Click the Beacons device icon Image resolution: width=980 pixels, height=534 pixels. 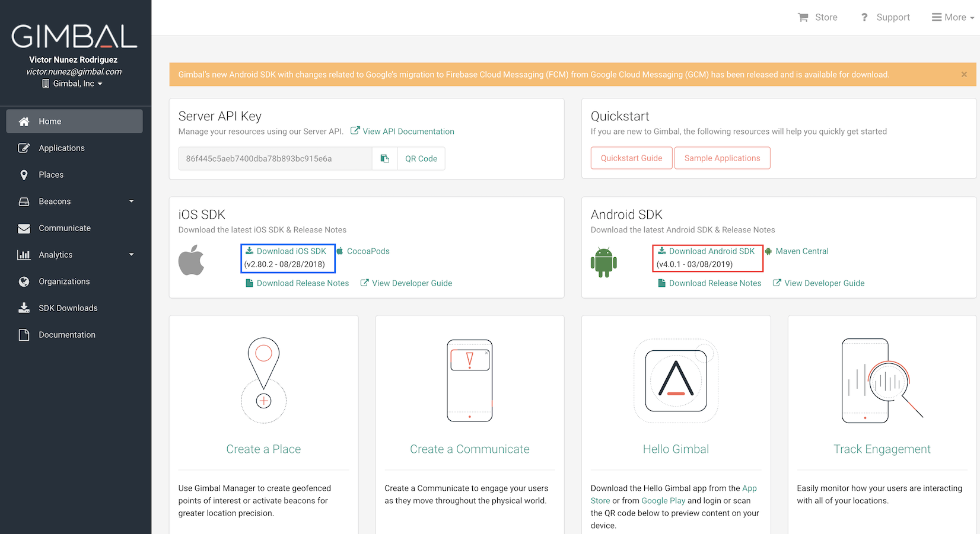coord(24,202)
